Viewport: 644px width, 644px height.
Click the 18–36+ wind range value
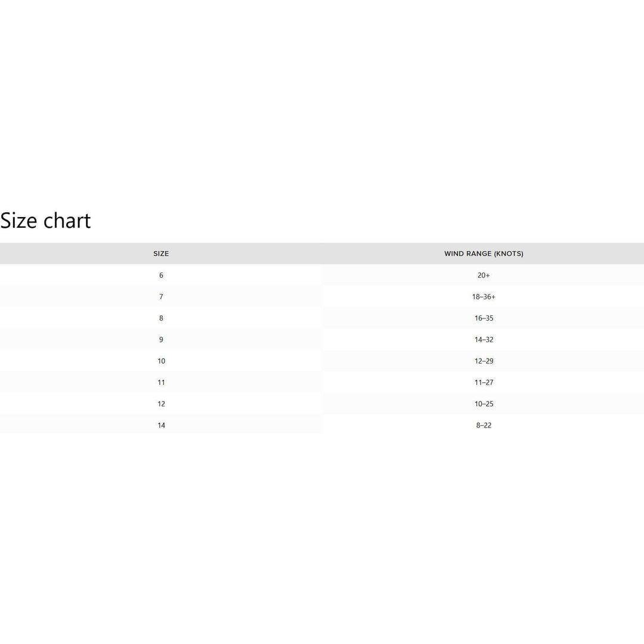[x=484, y=297]
